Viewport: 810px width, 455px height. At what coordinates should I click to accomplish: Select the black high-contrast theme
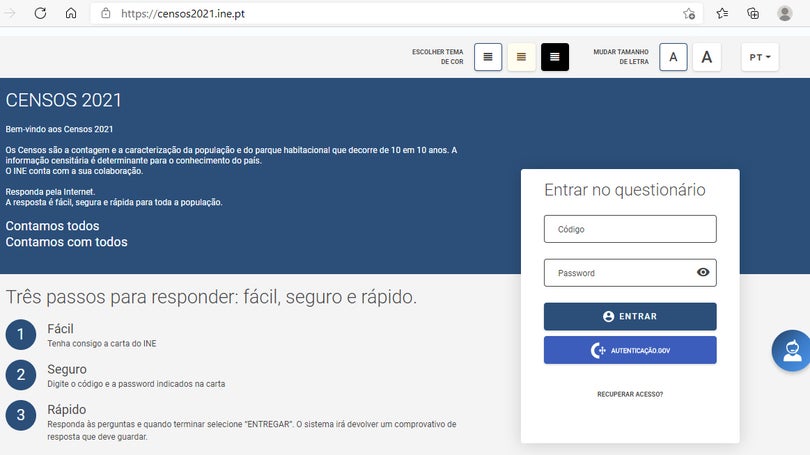click(555, 57)
